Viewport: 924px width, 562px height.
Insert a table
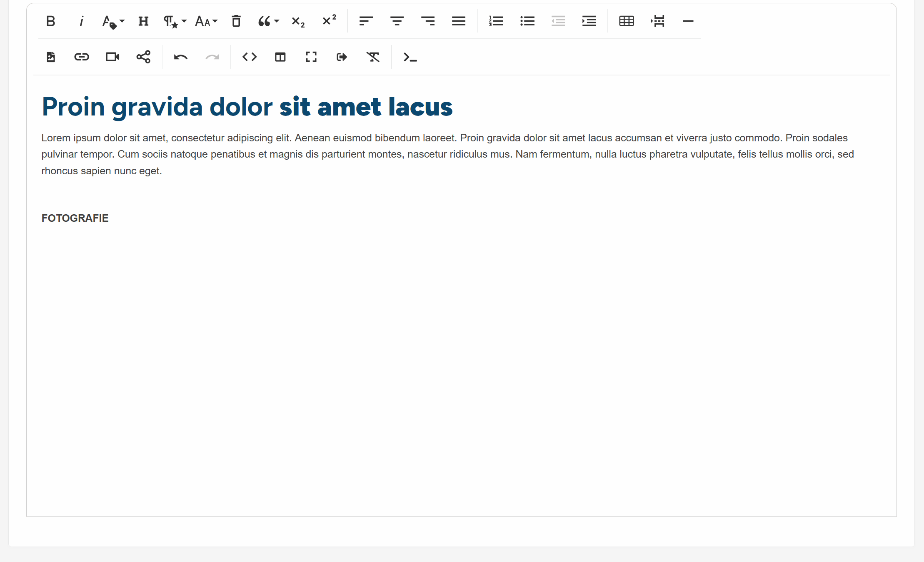[x=627, y=21]
